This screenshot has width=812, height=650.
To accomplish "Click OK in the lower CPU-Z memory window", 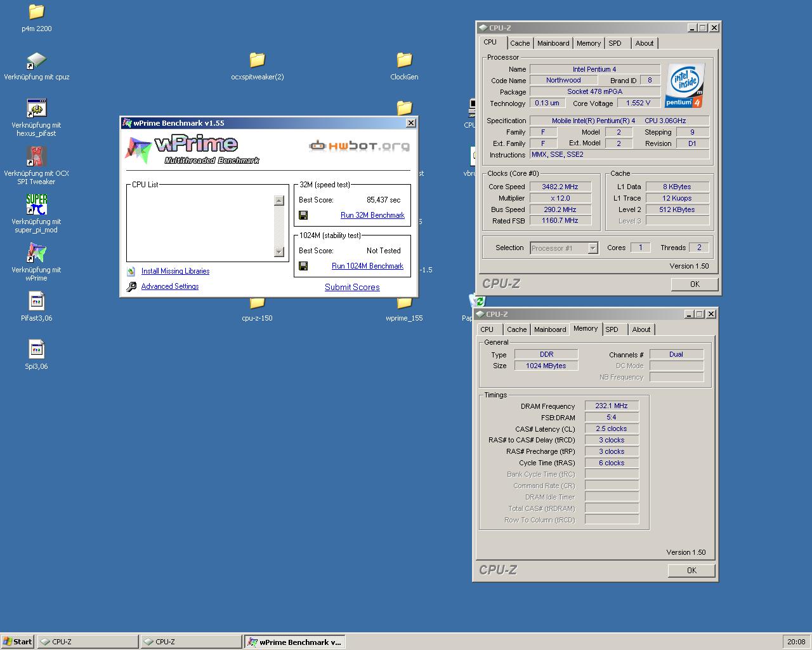I will [x=691, y=571].
